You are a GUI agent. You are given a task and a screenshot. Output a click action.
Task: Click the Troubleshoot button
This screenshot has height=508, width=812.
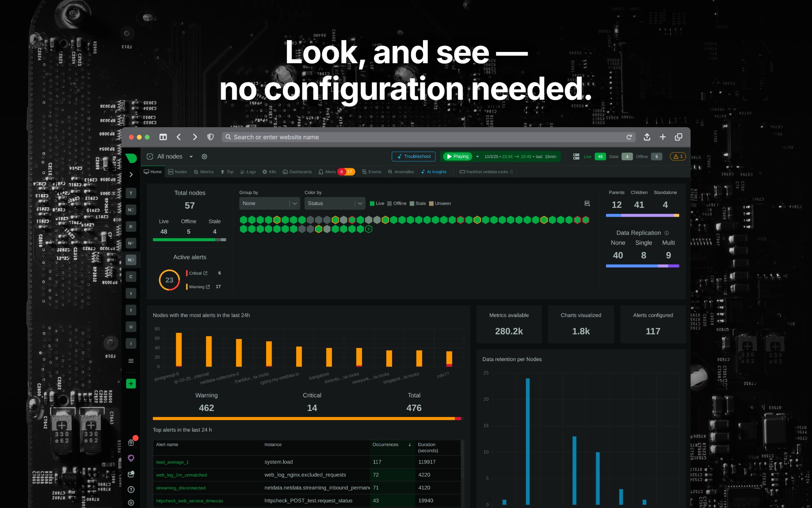[414, 157]
